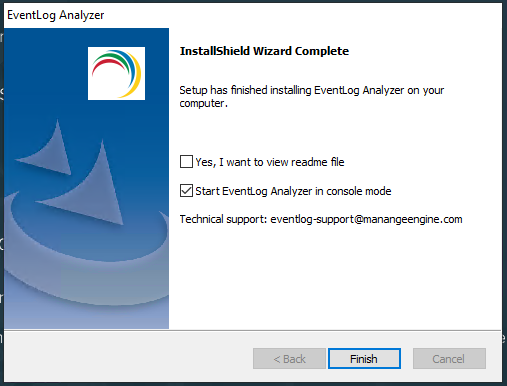Click the ManageEngine swirl logo
The image size is (507, 386).
(x=116, y=73)
